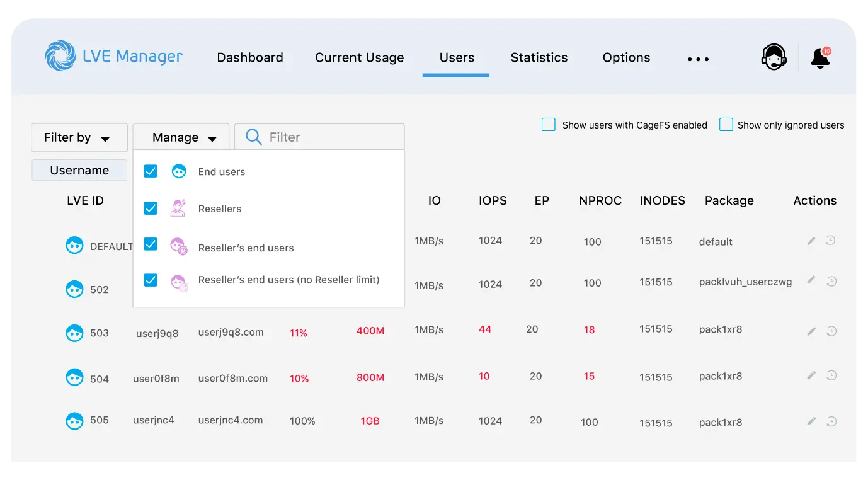Open the support headset icon
Screen dimensions: 868x480
(774, 57)
